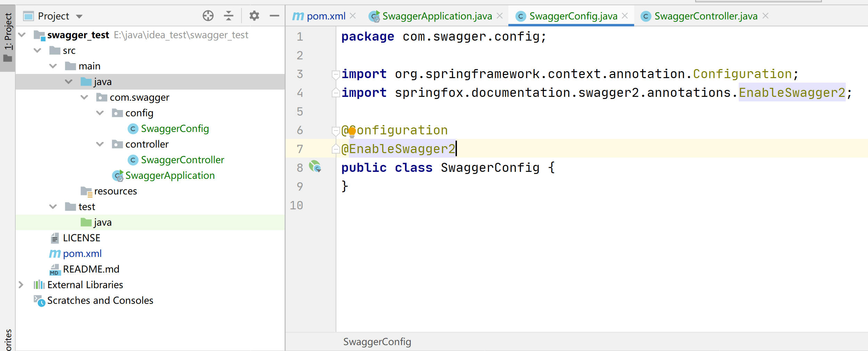
Task: Close the pom.xml editor tab
Action: [x=353, y=16]
